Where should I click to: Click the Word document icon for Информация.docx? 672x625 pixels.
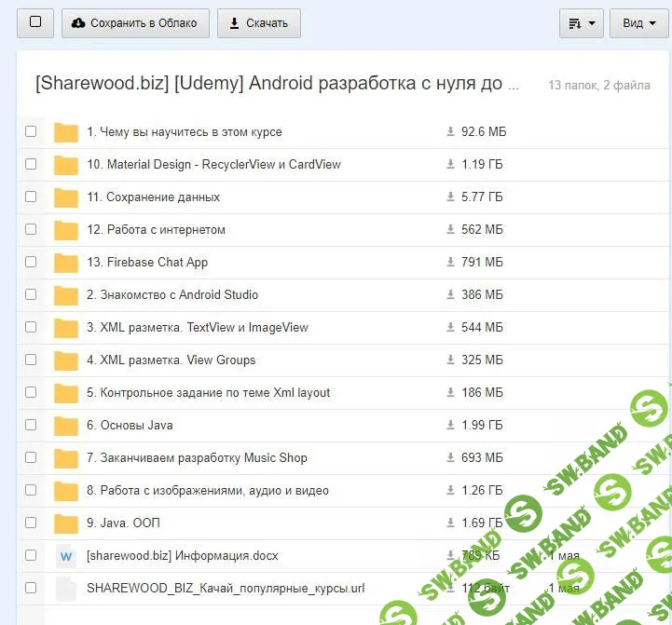pyautogui.click(x=66, y=556)
